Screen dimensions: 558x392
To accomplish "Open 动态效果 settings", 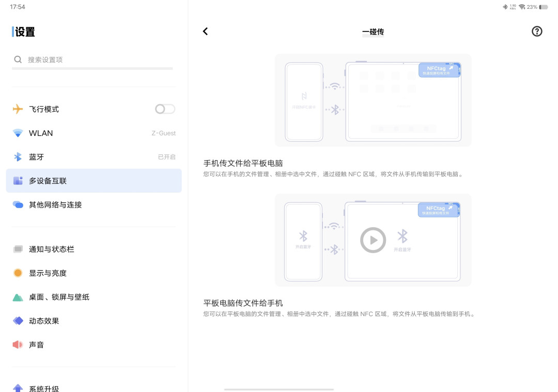I will click(x=94, y=321).
